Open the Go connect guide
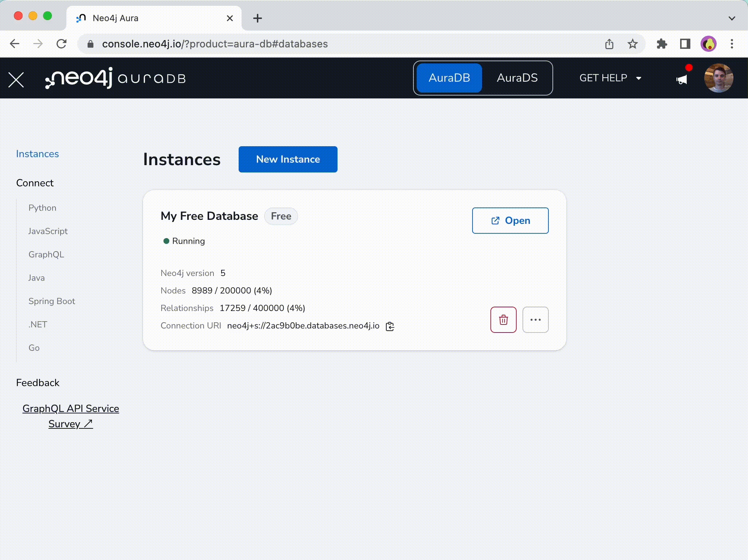 [34, 348]
